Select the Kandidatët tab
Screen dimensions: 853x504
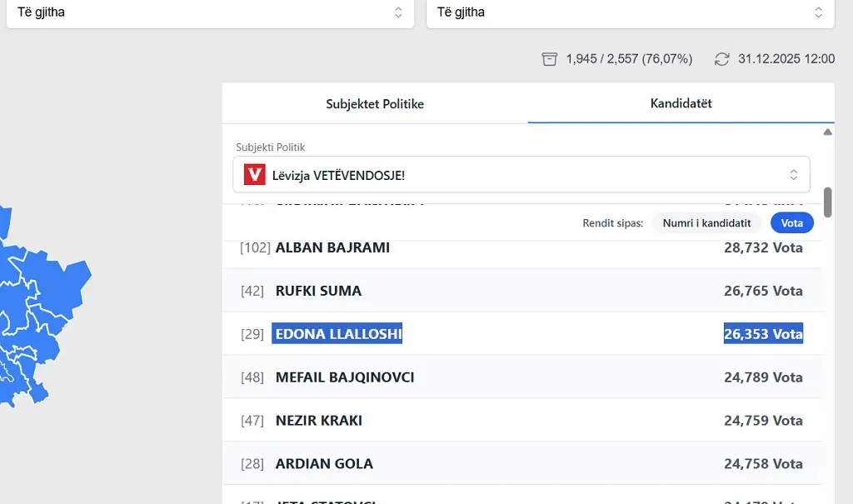(x=681, y=104)
